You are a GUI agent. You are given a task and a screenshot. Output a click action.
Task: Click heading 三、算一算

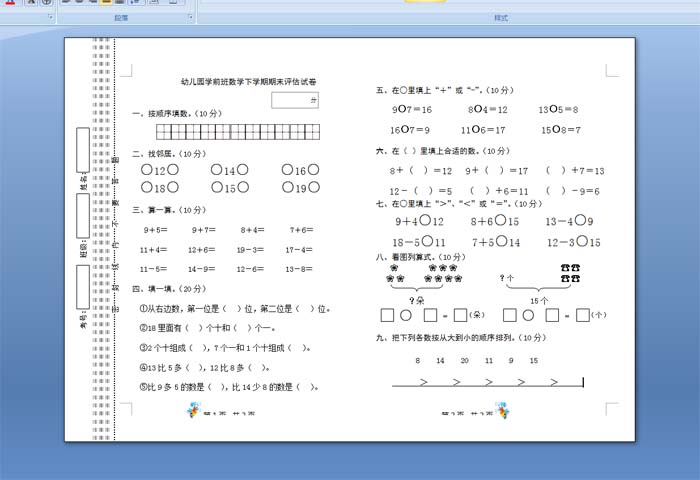(169, 210)
